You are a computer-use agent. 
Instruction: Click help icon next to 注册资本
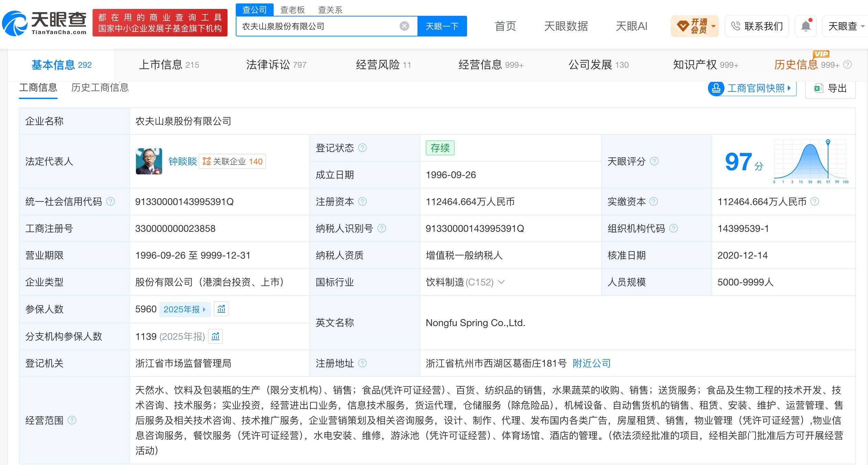[x=362, y=202]
